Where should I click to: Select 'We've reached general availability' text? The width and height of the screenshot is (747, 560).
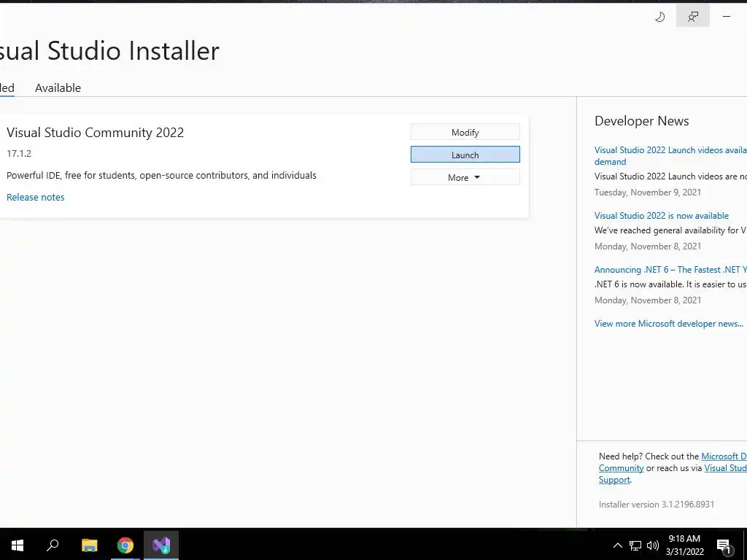point(670,230)
